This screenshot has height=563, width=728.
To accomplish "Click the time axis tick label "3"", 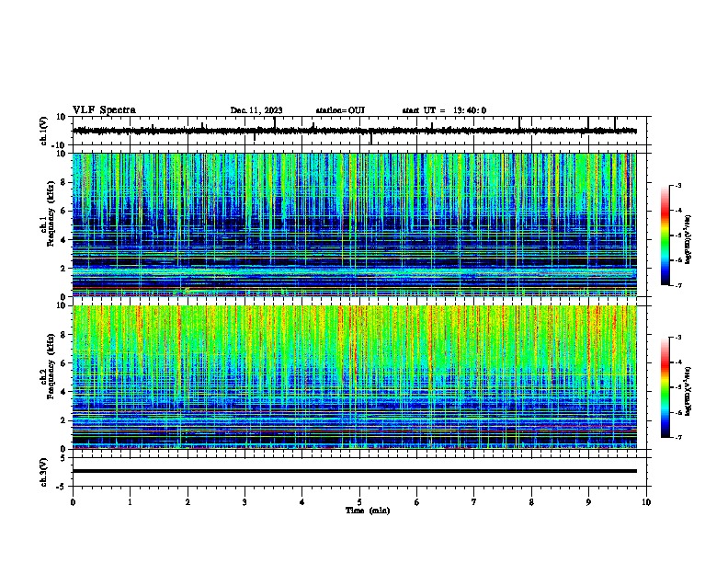I will pyautogui.click(x=245, y=502).
